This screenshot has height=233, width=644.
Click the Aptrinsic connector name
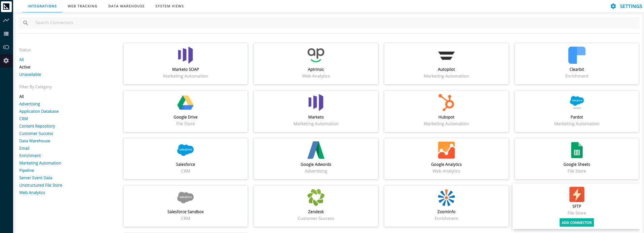pyautogui.click(x=316, y=69)
